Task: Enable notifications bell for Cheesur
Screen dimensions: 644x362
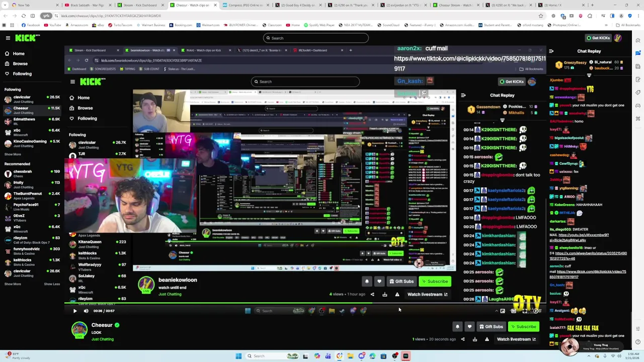Action: tap(457, 327)
